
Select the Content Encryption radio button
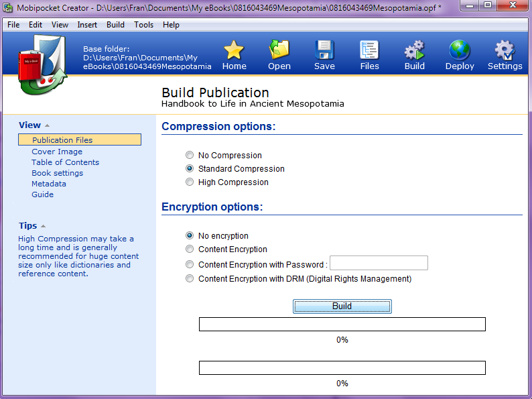190,249
